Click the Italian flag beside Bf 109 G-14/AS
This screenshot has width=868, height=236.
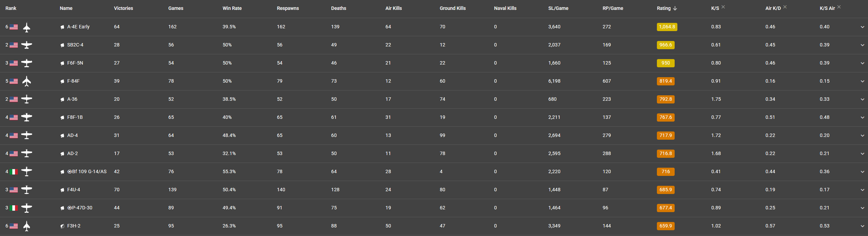pos(14,172)
